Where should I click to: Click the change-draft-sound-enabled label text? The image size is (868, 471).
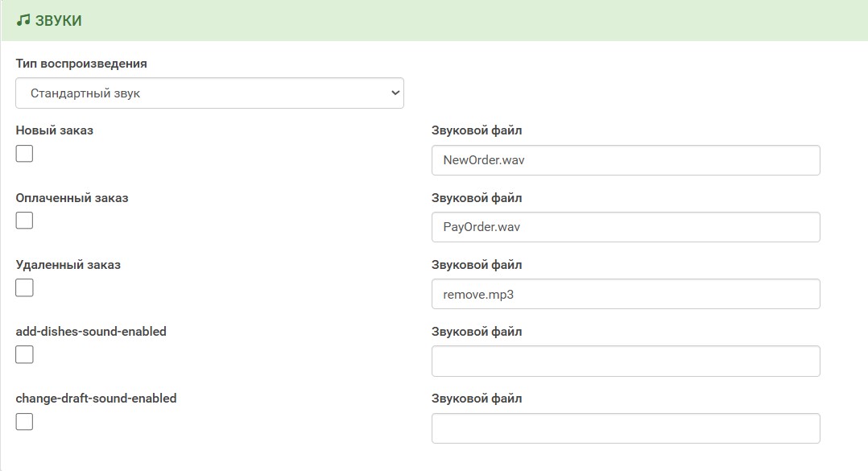pyautogui.click(x=96, y=398)
